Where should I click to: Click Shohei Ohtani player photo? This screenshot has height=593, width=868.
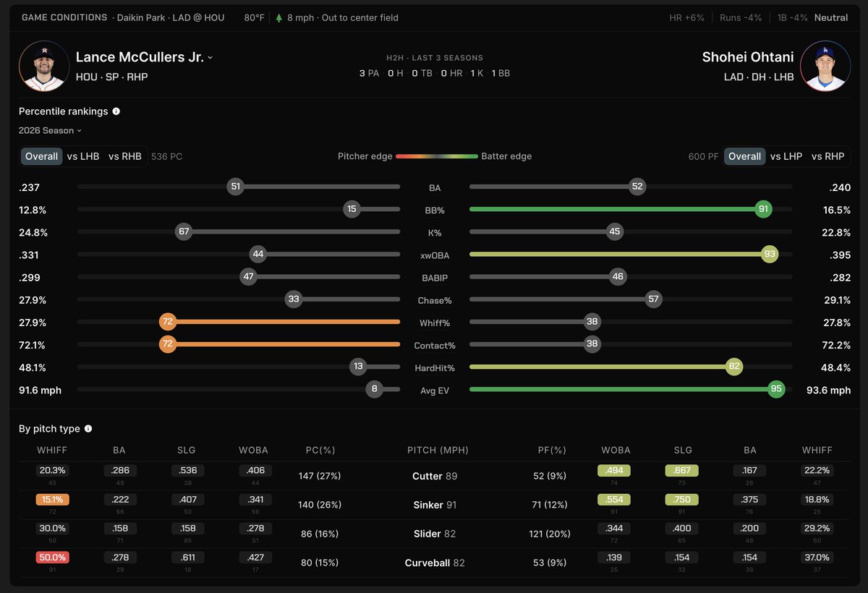pyautogui.click(x=825, y=66)
